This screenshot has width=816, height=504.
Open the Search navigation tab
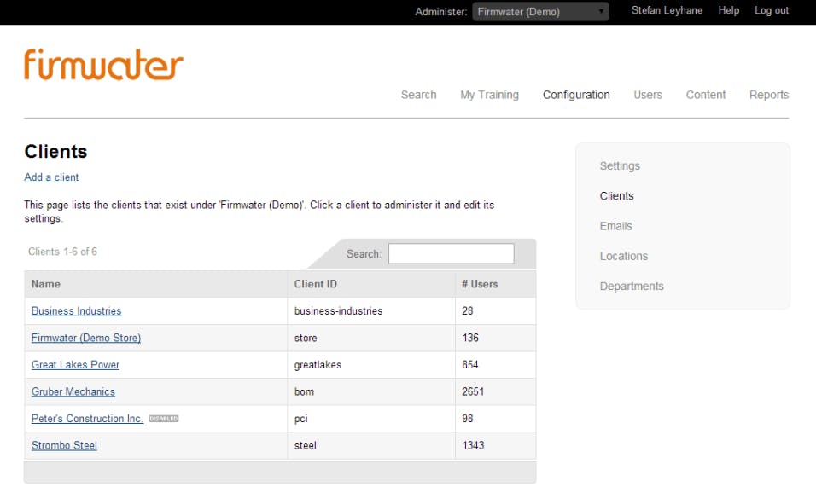click(418, 95)
